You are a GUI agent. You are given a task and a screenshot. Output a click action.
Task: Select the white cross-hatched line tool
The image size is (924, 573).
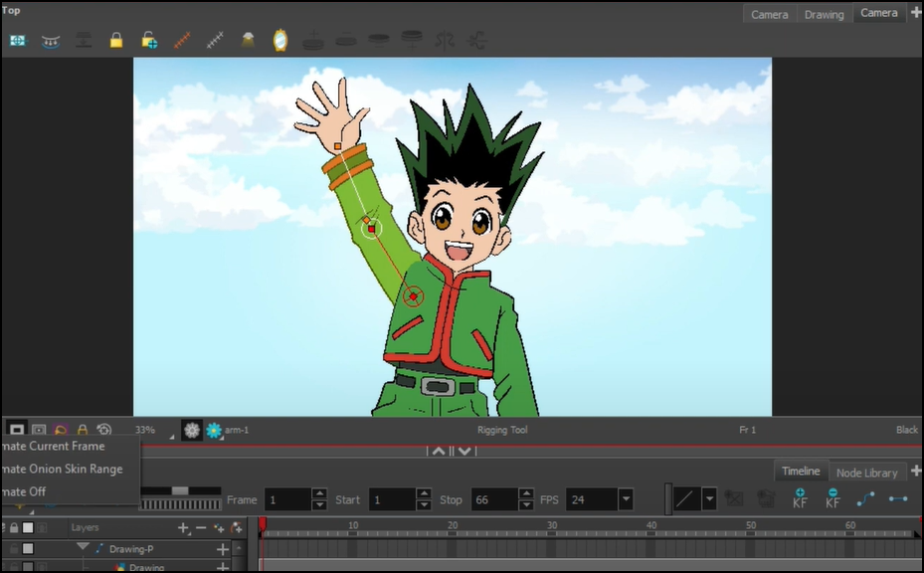coord(215,40)
